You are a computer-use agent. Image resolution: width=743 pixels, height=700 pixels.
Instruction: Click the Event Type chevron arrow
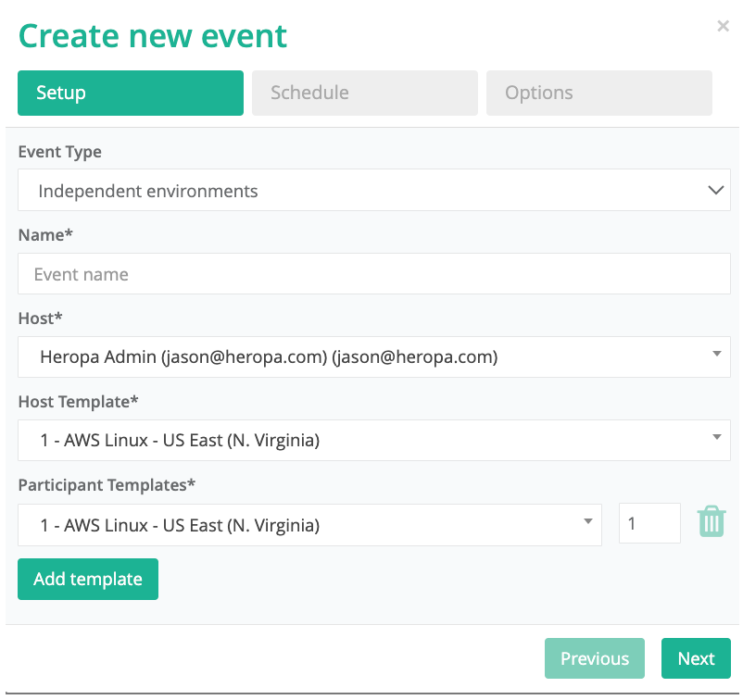(715, 191)
